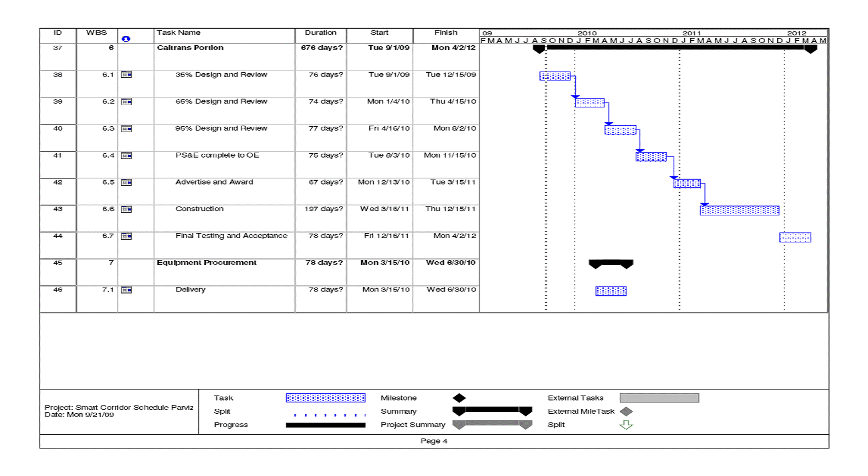Click the note icon for Final Testing and Acceptance
This screenshot has height=476, width=868.
(127, 236)
